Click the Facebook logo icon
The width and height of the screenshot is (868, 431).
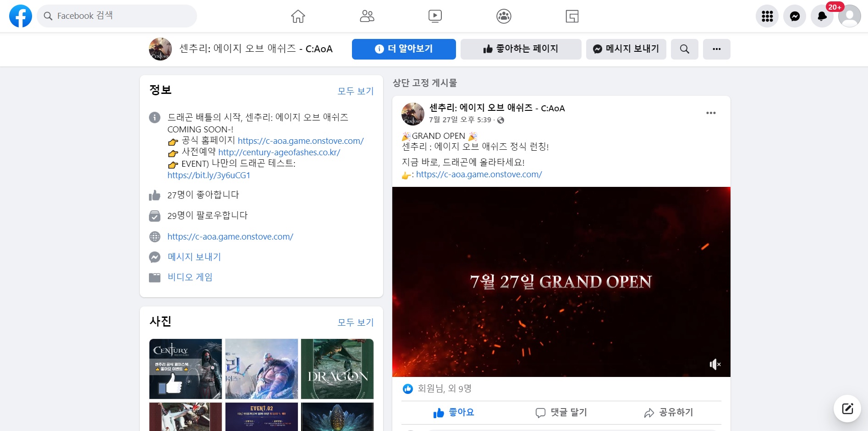[21, 16]
